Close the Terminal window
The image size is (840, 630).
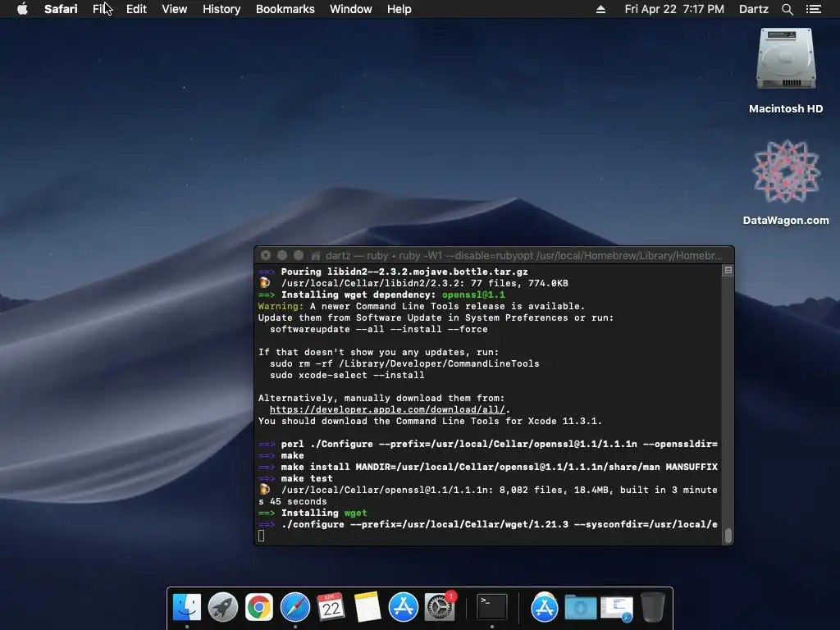266,256
